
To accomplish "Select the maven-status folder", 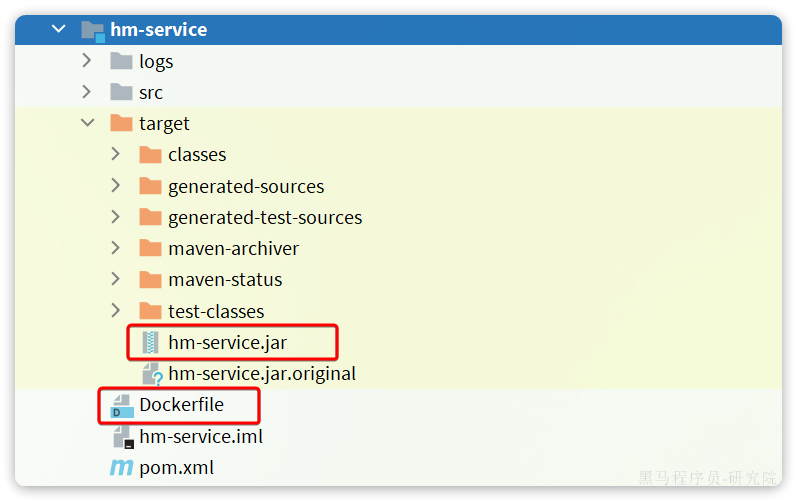I will tap(225, 279).
